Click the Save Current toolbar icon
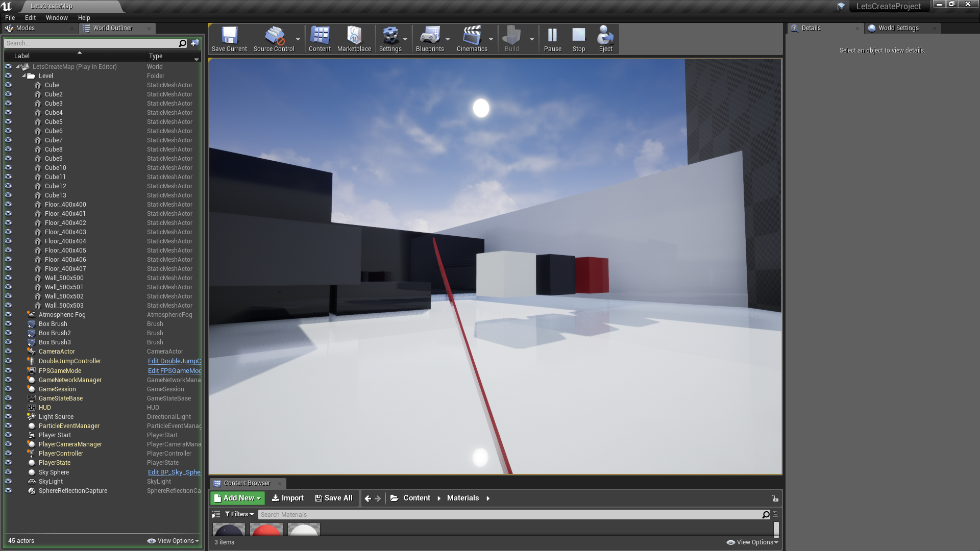 tap(229, 39)
